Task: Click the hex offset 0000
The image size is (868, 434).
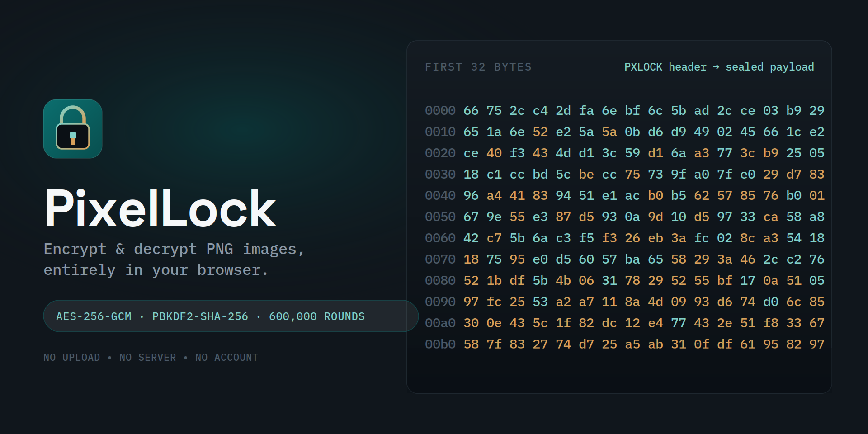Action: [440, 111]
